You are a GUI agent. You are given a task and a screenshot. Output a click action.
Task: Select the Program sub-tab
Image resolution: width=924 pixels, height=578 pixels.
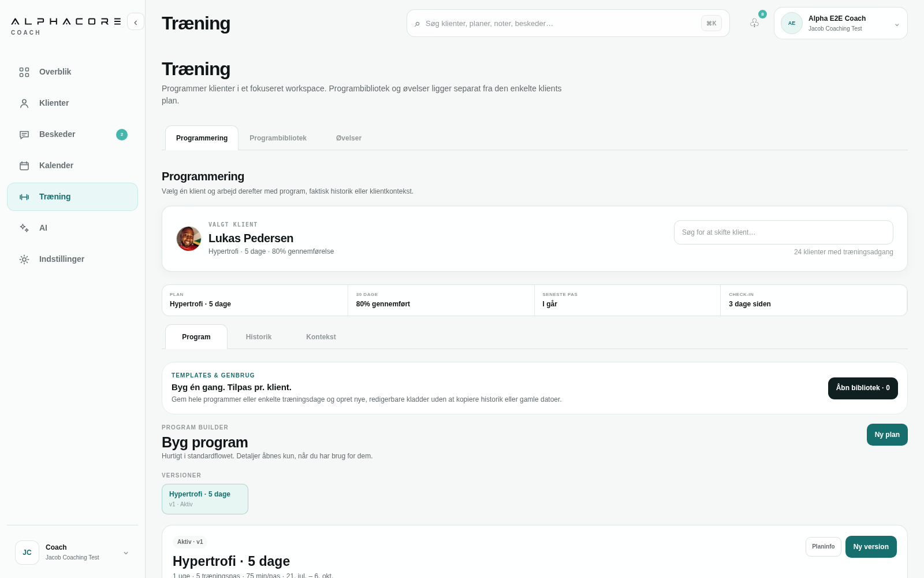click(x=196, y=337)
